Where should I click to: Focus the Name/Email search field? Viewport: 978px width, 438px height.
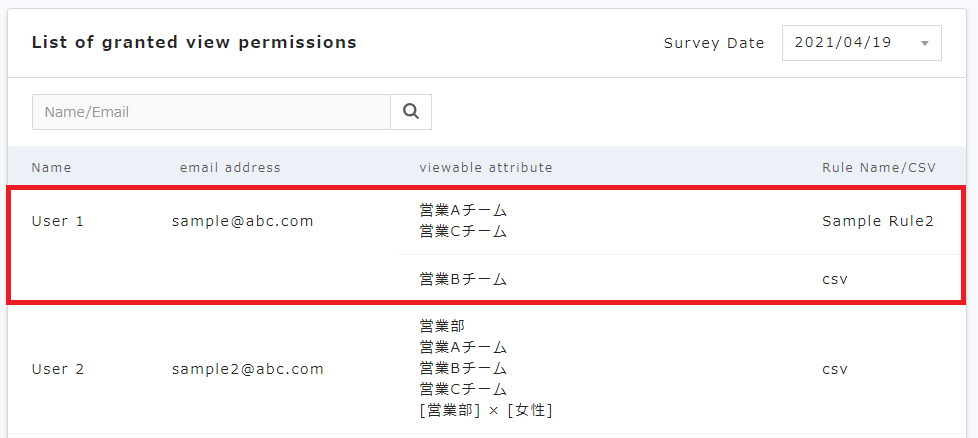pyautogui.click(x=211, y=112)
